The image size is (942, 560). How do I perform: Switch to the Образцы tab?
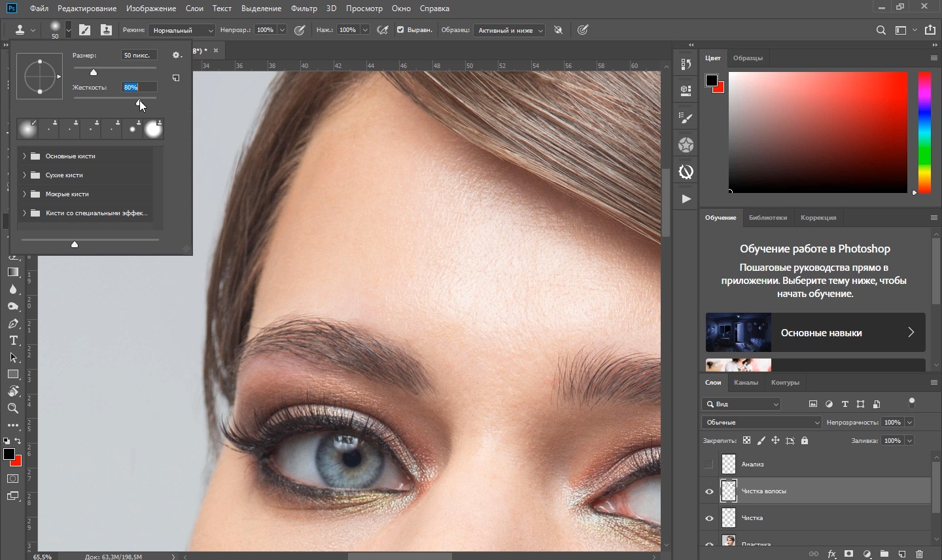(x=748, y=58)
